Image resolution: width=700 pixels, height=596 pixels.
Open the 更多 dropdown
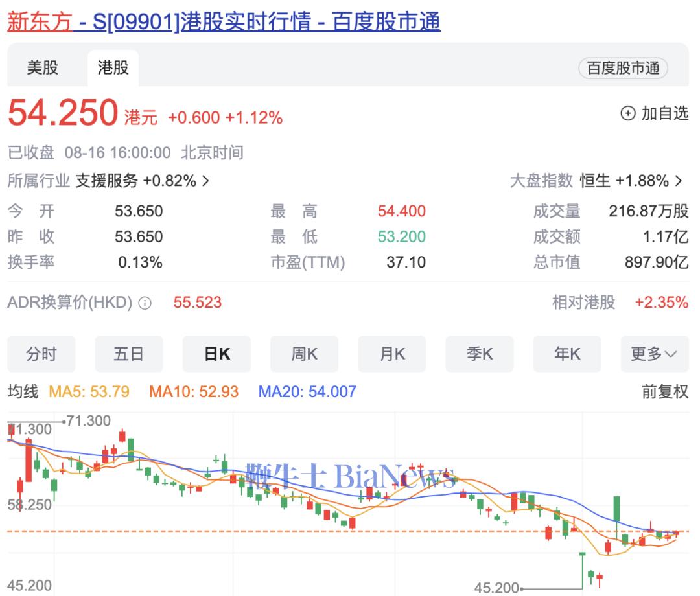655,354
